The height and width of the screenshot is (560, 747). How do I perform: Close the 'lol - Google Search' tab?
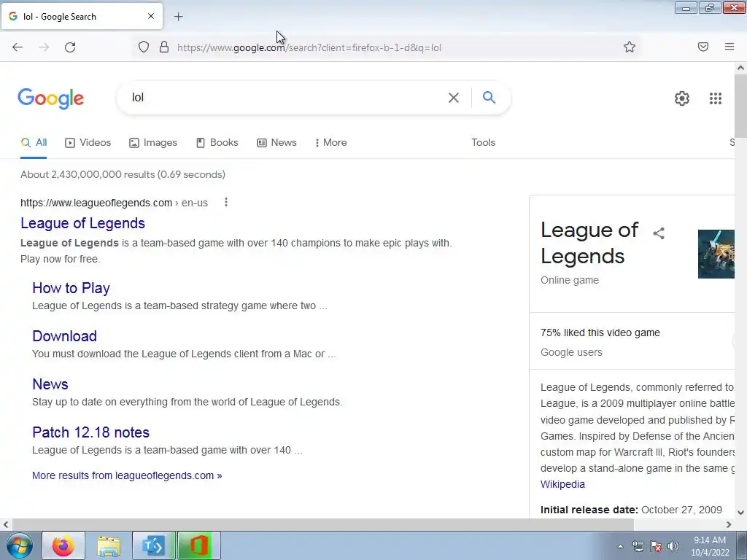tap(151, 16)
